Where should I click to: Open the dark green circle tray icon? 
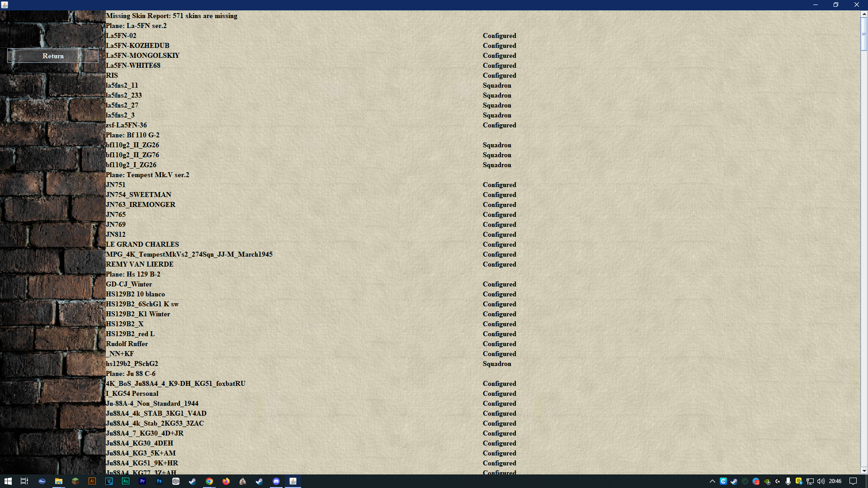tap(745, 481)
